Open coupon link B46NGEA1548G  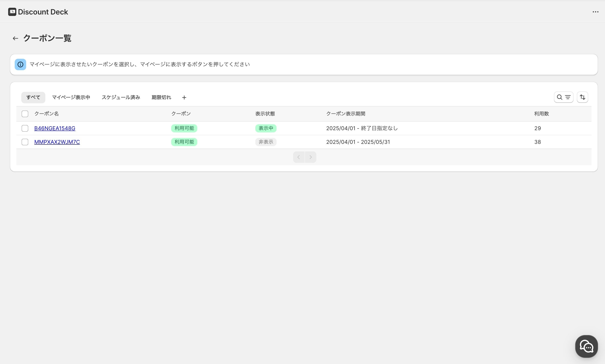point(55,128)
